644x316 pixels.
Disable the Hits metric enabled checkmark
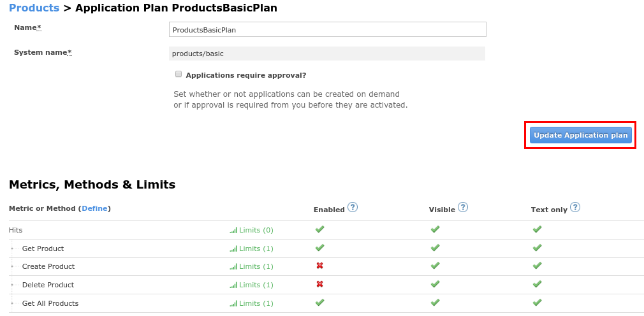pyautogui.click(x=319, y=229)
